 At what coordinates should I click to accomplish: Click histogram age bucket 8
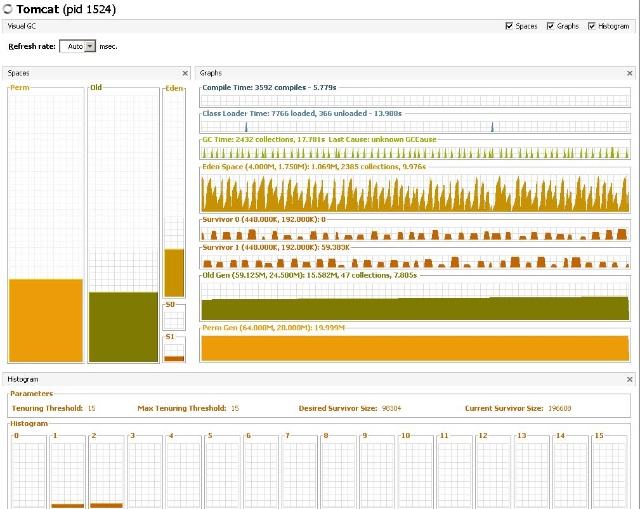tap(339, 473)
